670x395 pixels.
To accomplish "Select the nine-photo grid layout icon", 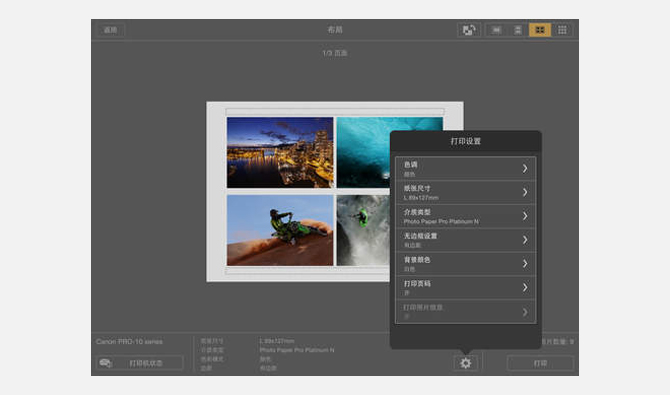I will click(562, 30).
